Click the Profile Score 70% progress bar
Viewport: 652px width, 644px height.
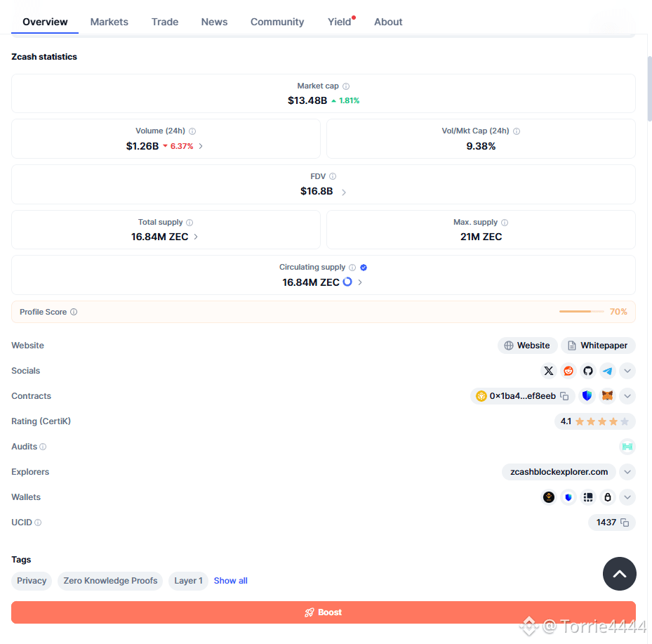(581, 311)
